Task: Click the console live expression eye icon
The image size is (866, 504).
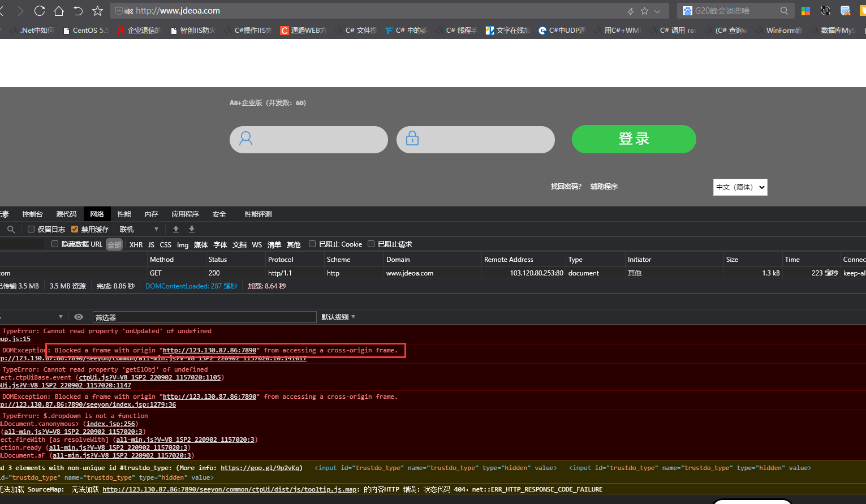Action: click(x=79, y=317)
